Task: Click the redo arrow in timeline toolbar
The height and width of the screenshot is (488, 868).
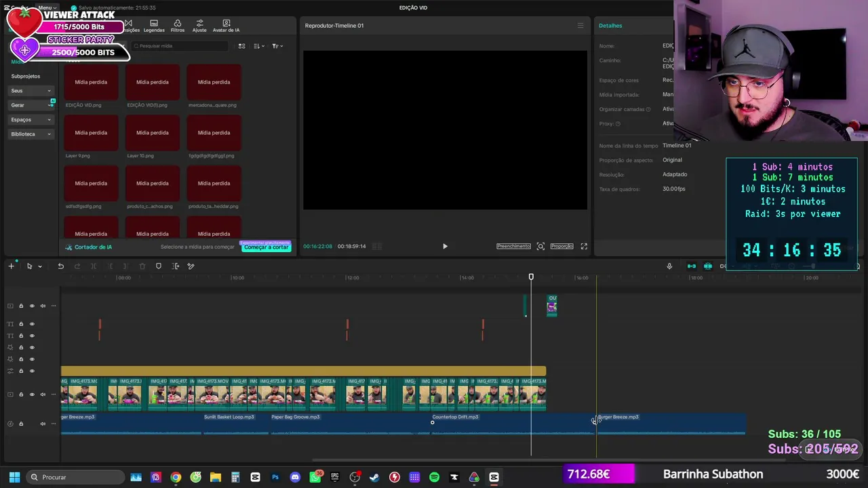Action: point(77,266)
